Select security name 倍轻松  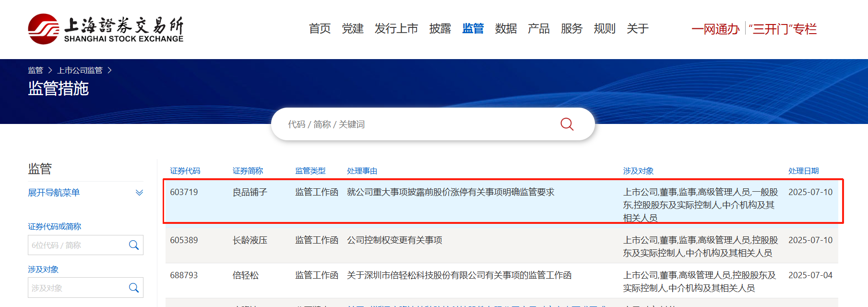coord(246,275)
